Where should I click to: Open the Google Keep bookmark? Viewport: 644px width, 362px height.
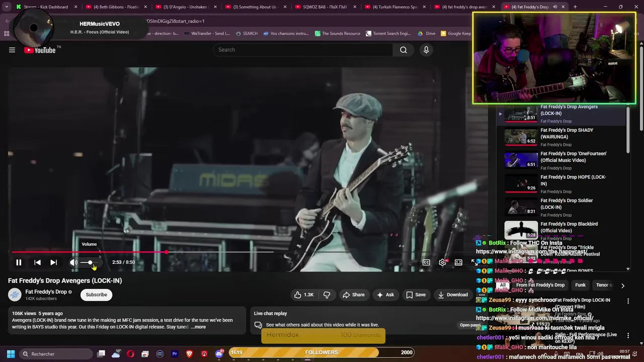456,34
